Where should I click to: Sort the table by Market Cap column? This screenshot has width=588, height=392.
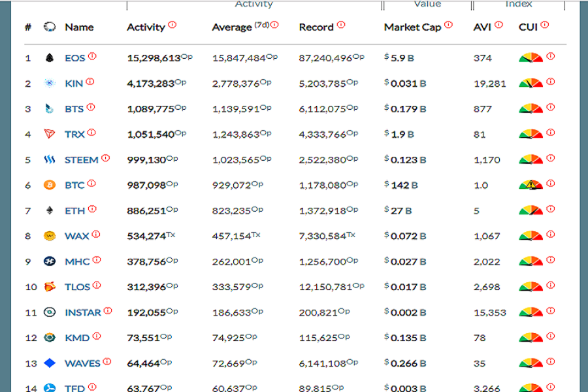[412, 27]
